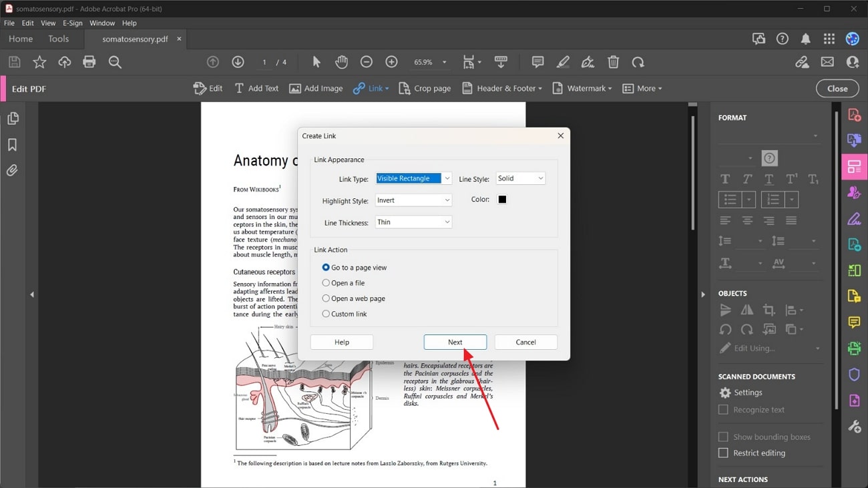Select the Custom link option
This screenshot has width=868, height=488.
click(x=345, y=314)
